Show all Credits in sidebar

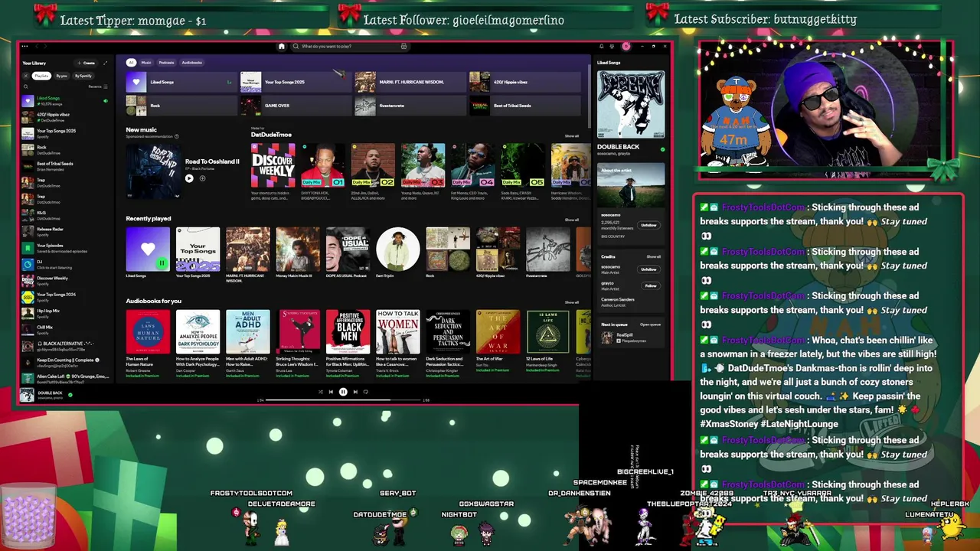(653, 256)
